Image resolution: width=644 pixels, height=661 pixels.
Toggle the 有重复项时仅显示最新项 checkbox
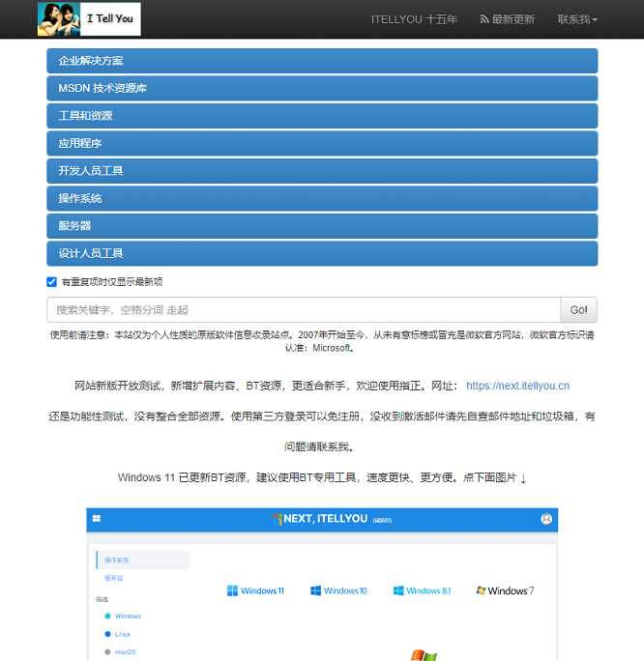click(51, 281)
